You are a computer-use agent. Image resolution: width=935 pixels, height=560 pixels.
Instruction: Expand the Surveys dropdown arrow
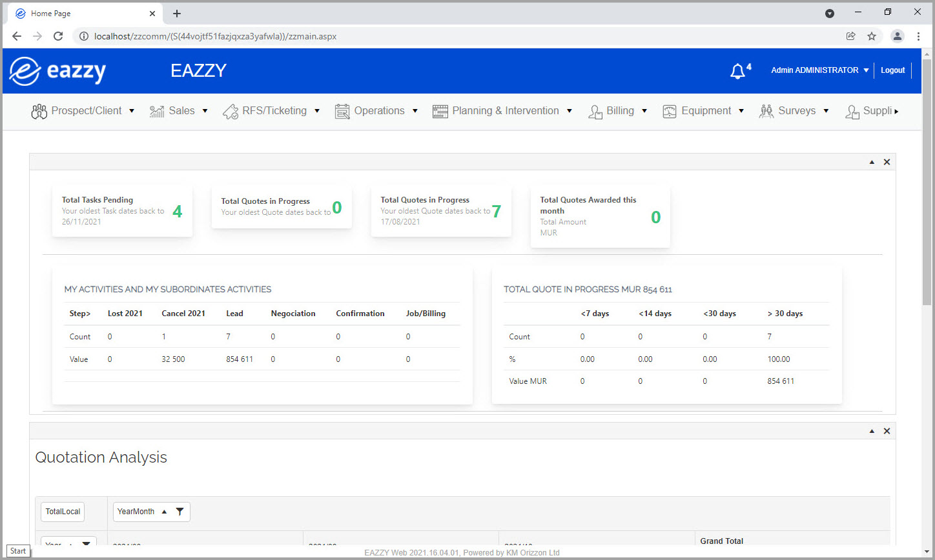point(826,111)
